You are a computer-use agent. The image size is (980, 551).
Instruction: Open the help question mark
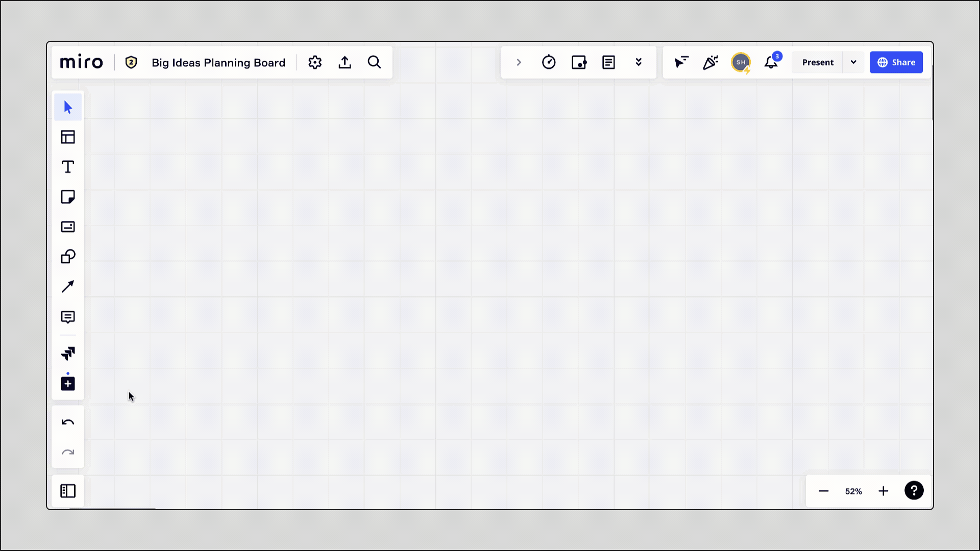[914, 491]
